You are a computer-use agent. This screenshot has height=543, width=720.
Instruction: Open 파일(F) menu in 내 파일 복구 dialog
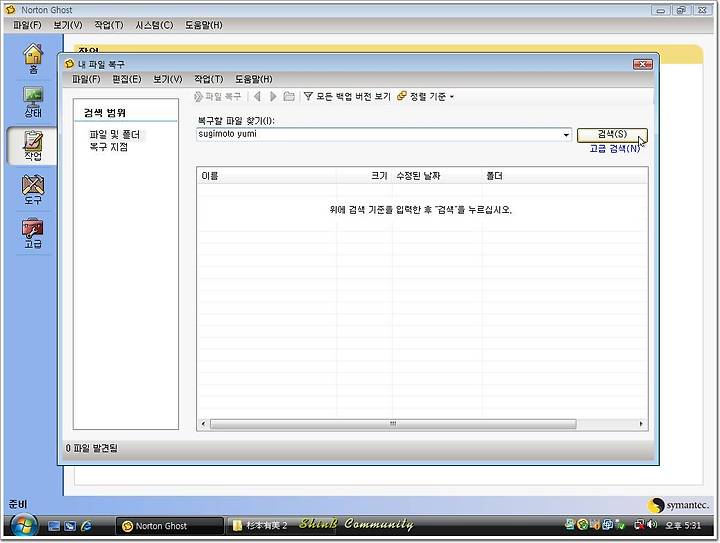point(86,79)
